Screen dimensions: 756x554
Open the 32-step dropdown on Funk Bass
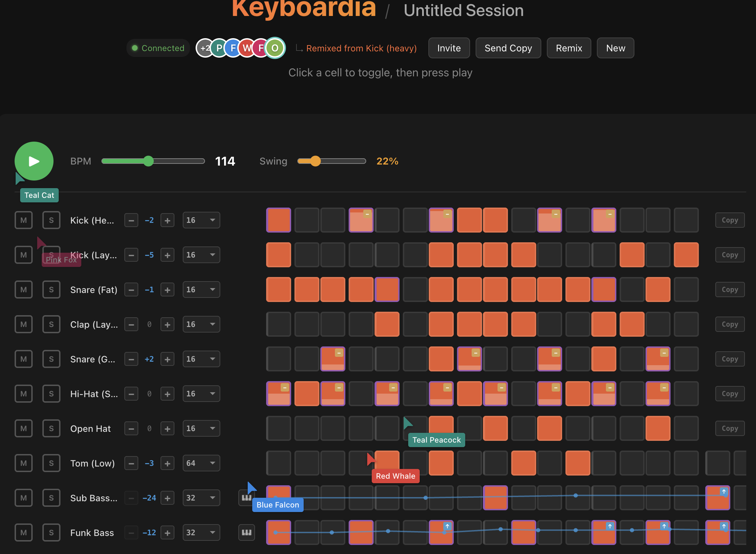click(201, 532)
